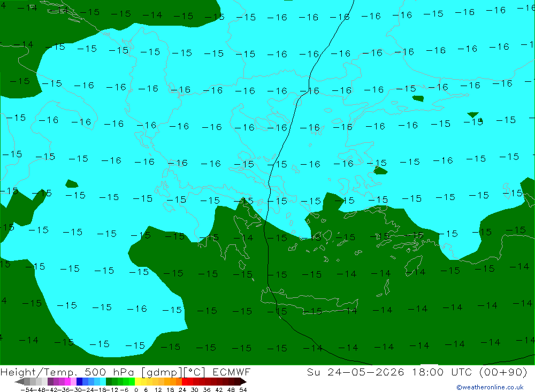The image size is (535, 392).
Task: Click the '[gdmp]' unit label
Action: click(162, 372)
